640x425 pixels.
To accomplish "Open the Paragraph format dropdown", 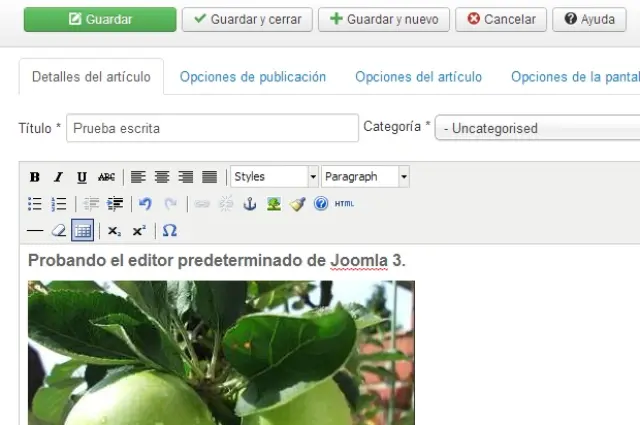I will (x=365, y=177).
